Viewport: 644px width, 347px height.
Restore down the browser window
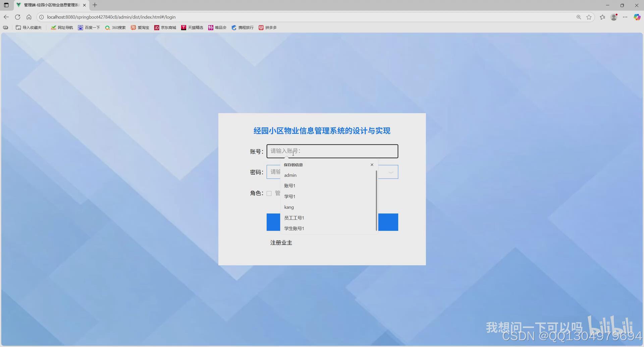622,5
